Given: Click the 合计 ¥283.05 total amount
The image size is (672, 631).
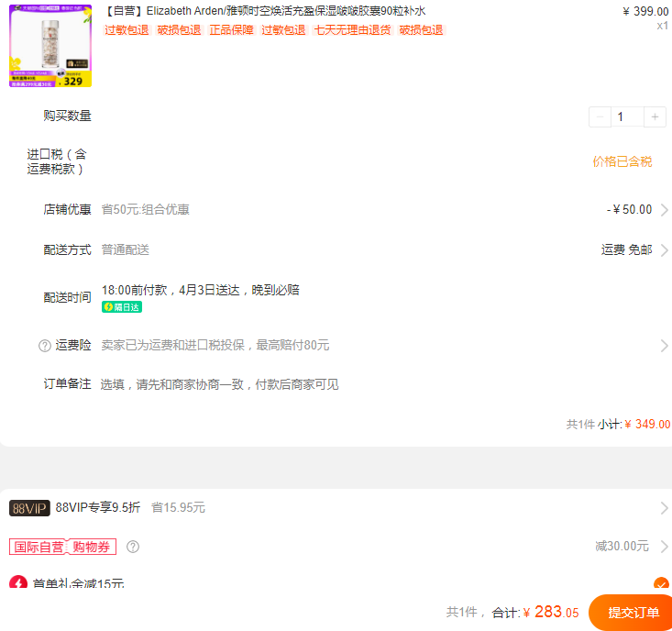Looking at the screenshot, I should tap(535, 612).
